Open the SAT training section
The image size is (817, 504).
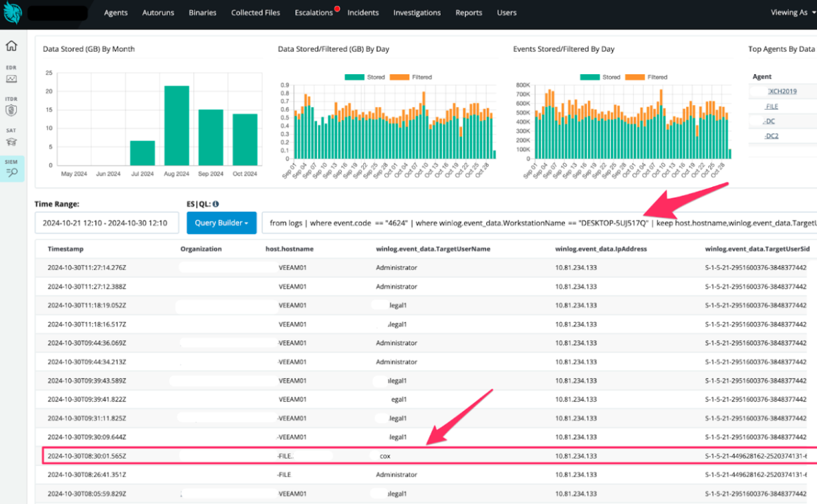pyautogui.click(x=11, y=138)
